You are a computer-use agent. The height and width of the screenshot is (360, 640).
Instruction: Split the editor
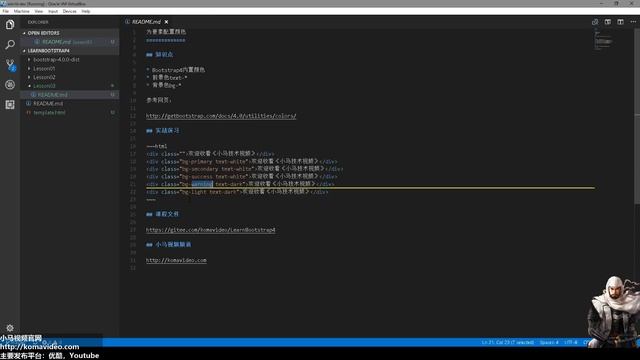point(620,22)
